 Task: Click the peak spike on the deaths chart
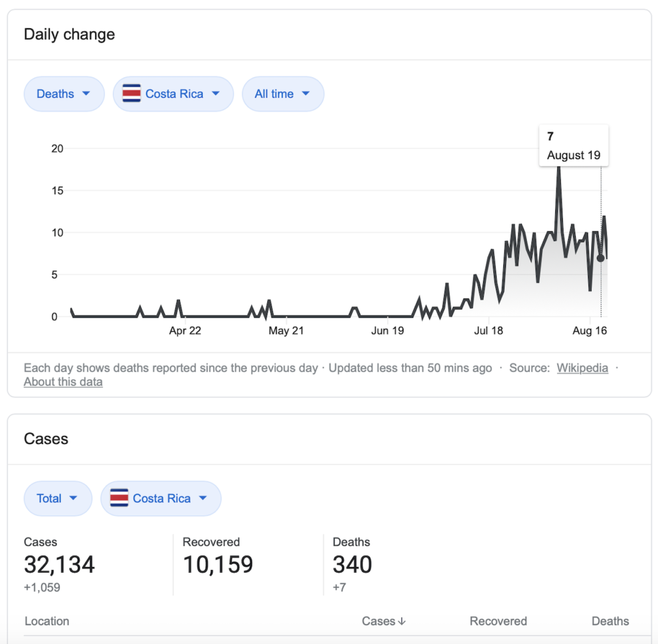click(x=558, y=168)
